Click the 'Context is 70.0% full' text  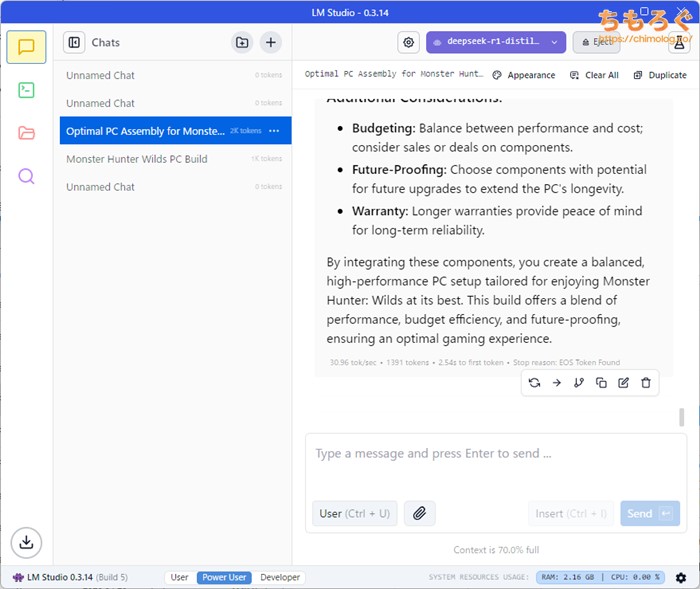(496, 550)
